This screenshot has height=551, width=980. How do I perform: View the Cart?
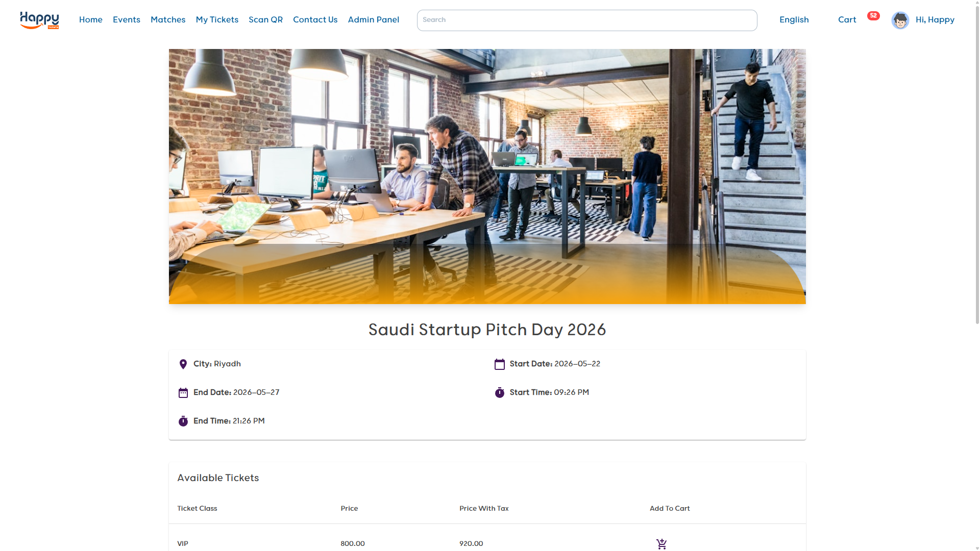pyautogui.click(x=847, y=20)
